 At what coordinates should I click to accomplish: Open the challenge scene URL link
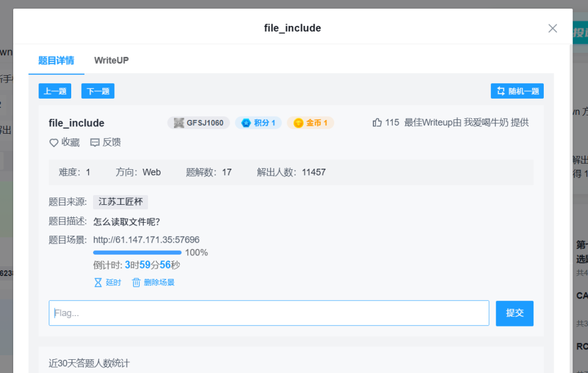coord(146,240)
